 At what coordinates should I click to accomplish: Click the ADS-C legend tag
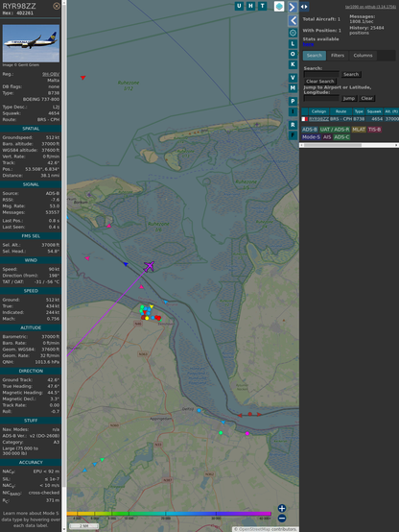click(341, 137)
